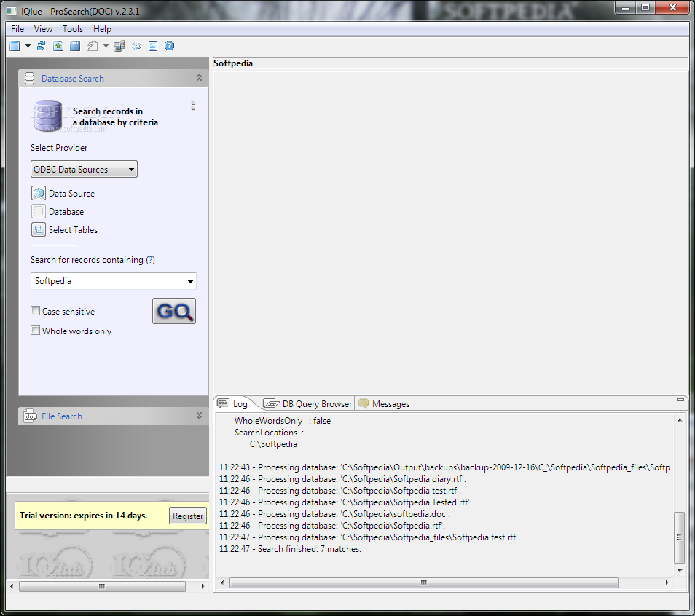Click the (?) search help link
This screenshot has width=695, height=616.
tap(150, 260)
